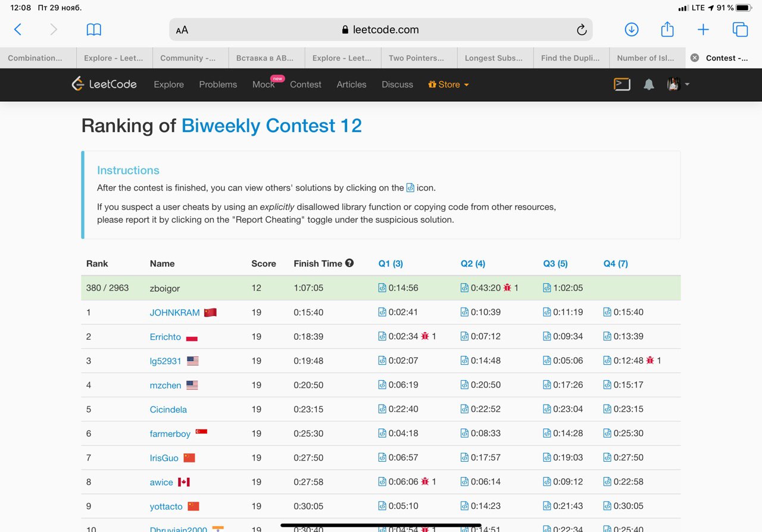Viewport: 762px width, 532px height.
Task: Open JOHNKRAM's profile link
Action: (175, 312)
